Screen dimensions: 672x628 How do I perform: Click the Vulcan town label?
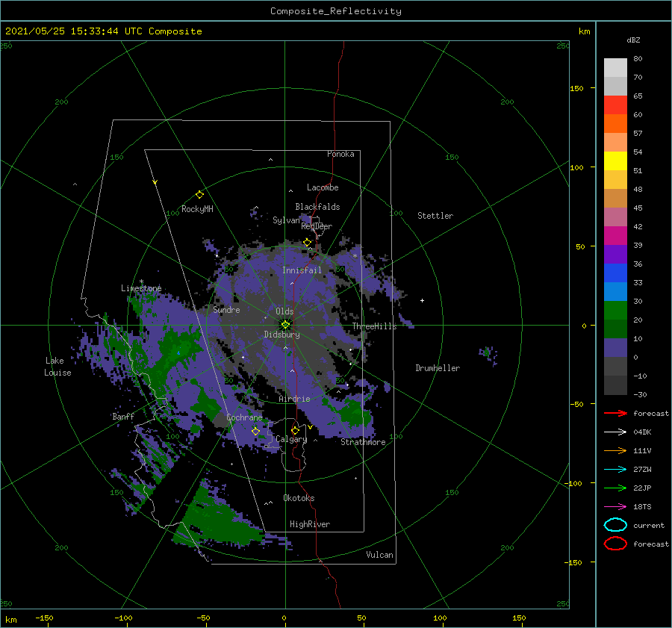pyautogui.click(x=379, y=555)
